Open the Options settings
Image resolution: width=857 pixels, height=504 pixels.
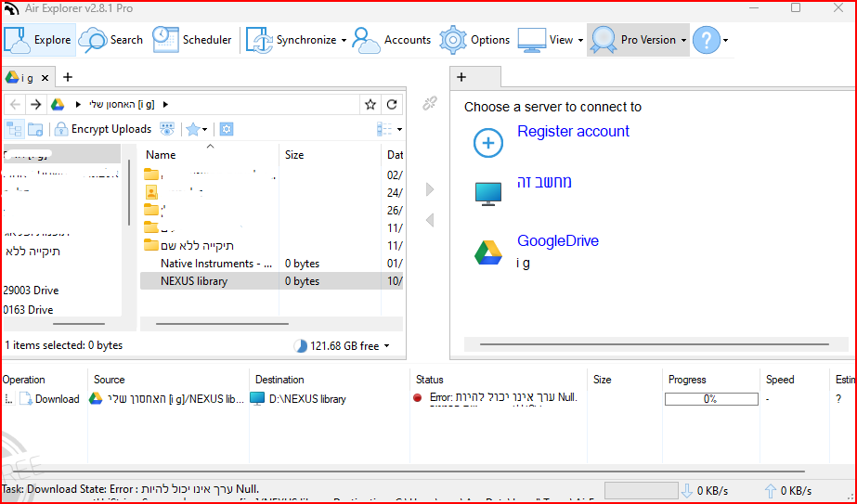[x=474, y=40]
